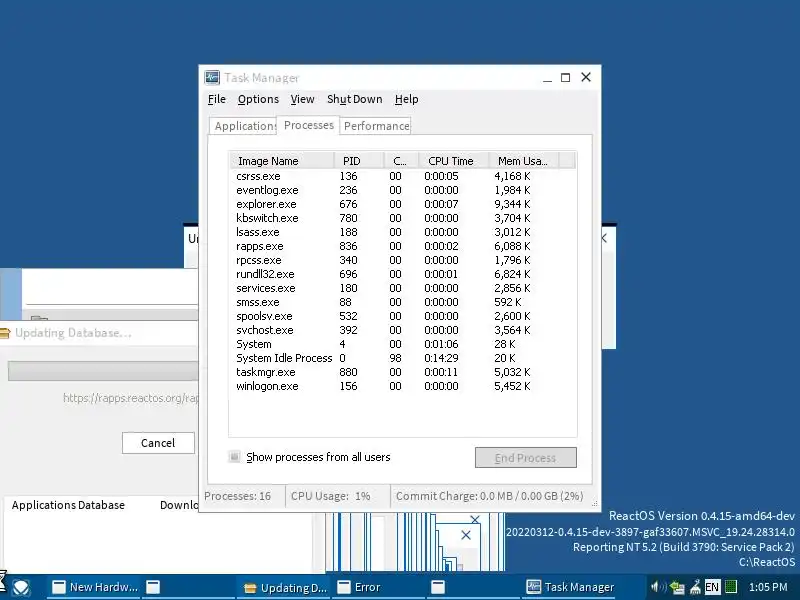This screenshot has width=800, height=600.
Task: Sort by the C... CPU column header
Action: pyautogui.click(x=401, y=161)
